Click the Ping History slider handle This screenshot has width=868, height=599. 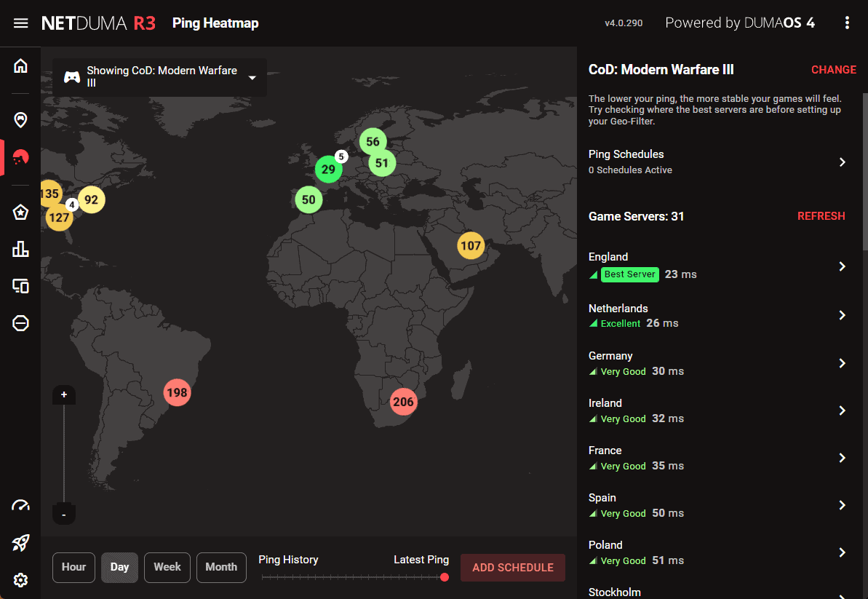445,577
